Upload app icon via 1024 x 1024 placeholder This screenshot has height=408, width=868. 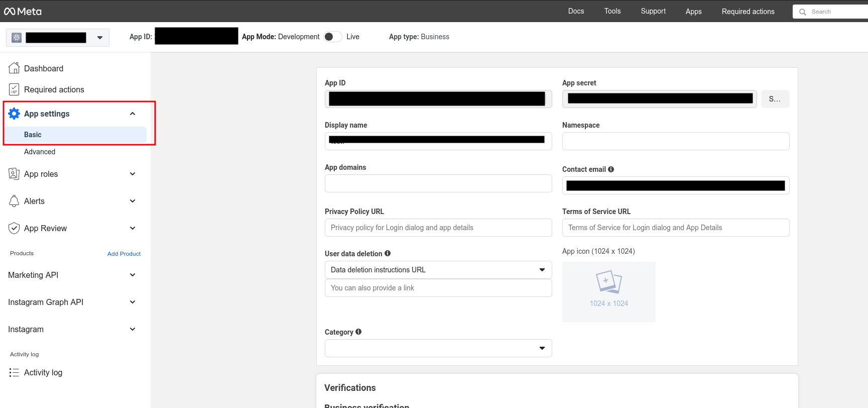coord(608,291)
